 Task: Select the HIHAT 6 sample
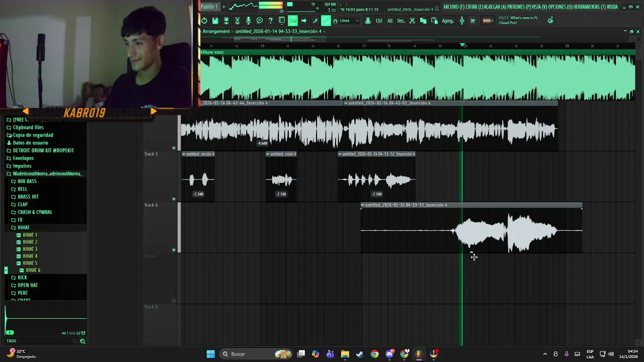tap(33, 270)
